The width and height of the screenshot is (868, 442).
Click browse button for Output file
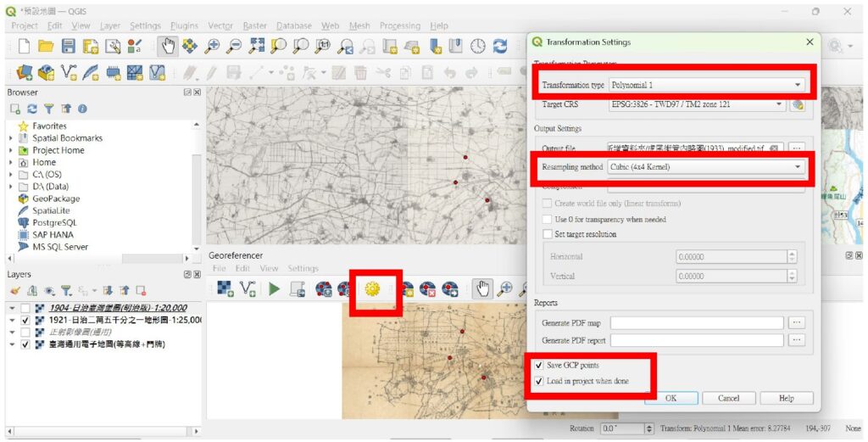[x=796, y=148]
